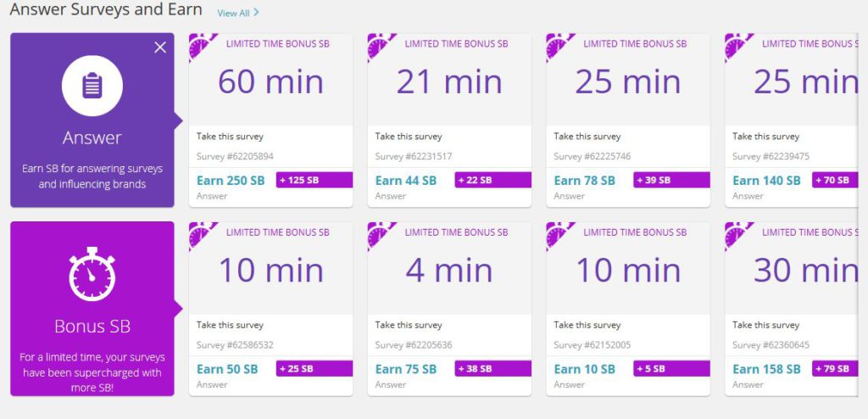Viewport: 868px width, 419px height.
Task: Click Take this survey on survey #62360645
Action: (766, 325)
